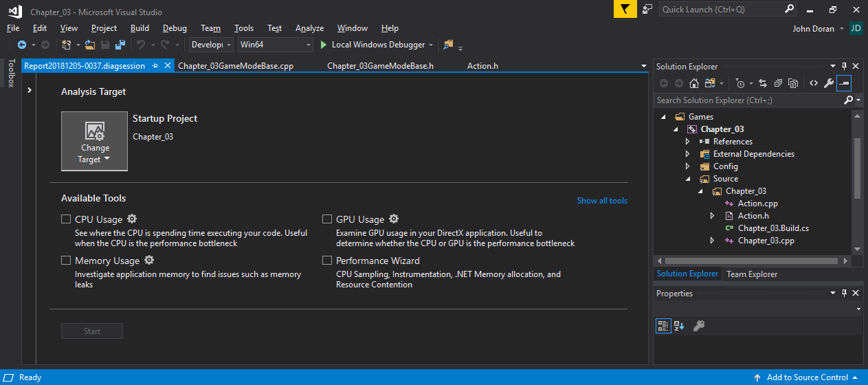This screenshot has height=385, width=868.
Task: Enable the CPU Usage checkbox
Action: 66,219
